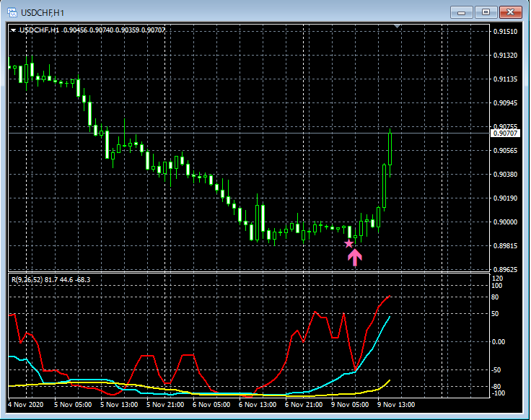
Task: Click the USDCHF,H1 window title text
Action: coord(43,13)
